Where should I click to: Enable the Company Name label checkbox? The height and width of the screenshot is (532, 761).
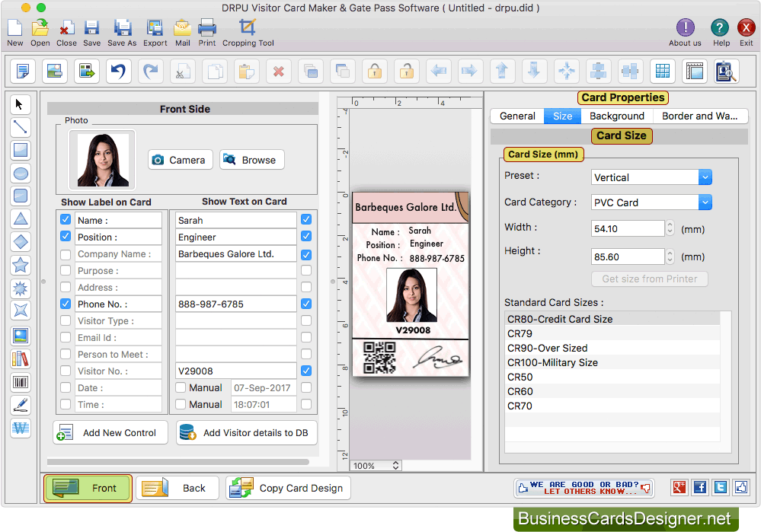[x=66, y=254]
